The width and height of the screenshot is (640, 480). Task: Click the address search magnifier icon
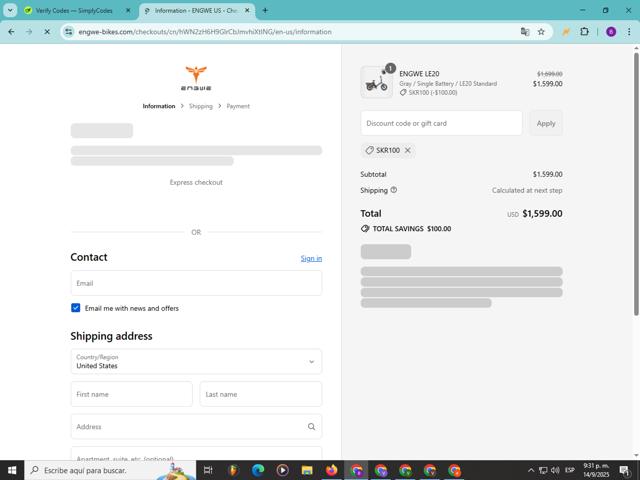[x=311, y=427]
